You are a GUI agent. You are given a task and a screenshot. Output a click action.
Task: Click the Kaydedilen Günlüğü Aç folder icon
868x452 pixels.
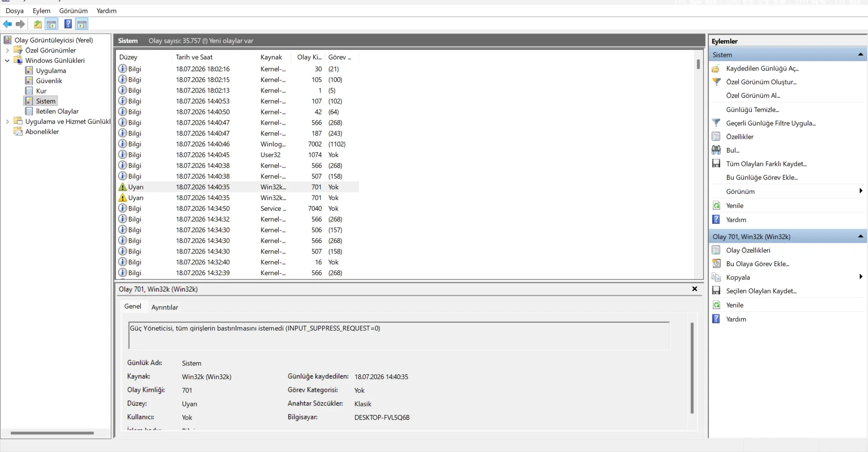click(x=716, y=69)
